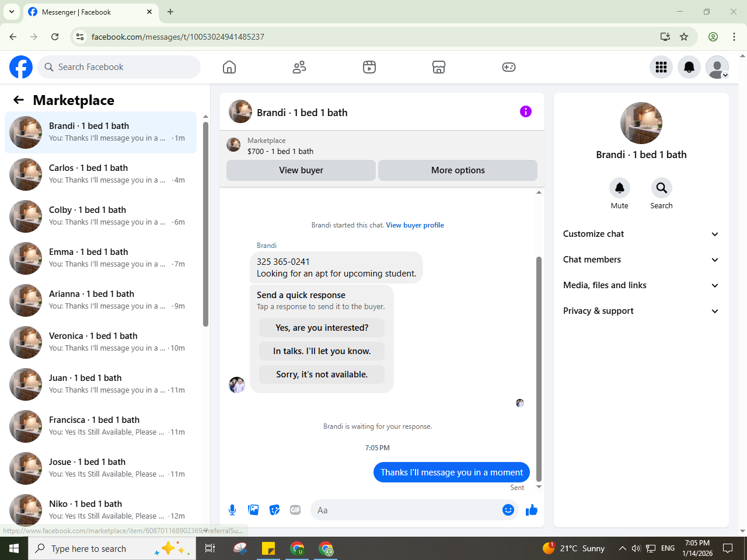Viewport: 747px width, 560px height.
Task: Send quick response Yes, are you interested?
Action: click(322, 328)
